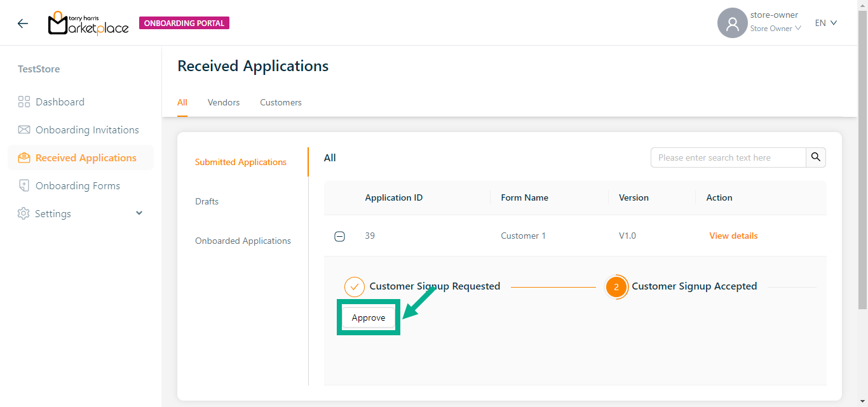
Task: Open the EN language dropdown
Action: tap(826, 23)
